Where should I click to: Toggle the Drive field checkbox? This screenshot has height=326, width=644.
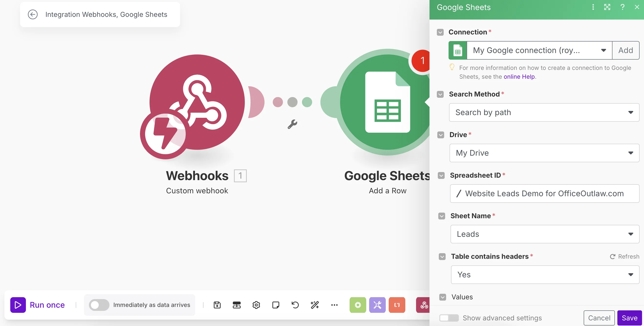[x=440, y=135]
